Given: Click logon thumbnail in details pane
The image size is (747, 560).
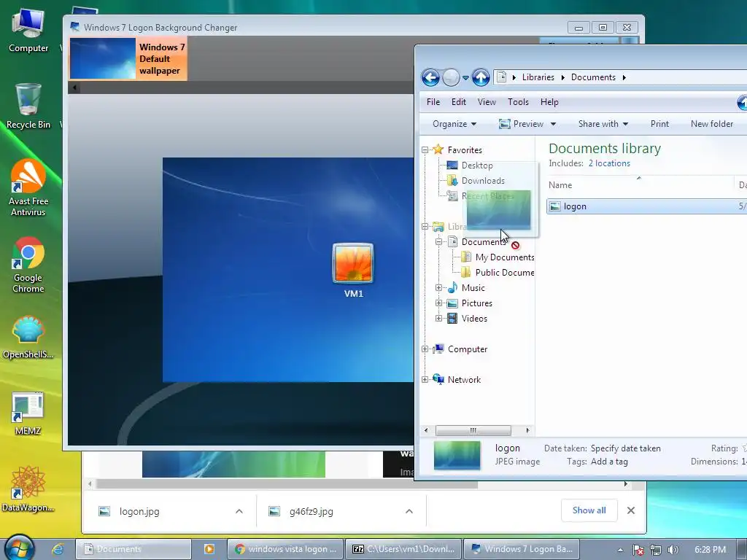Looking at the screenshot, I should click(457, 455).
